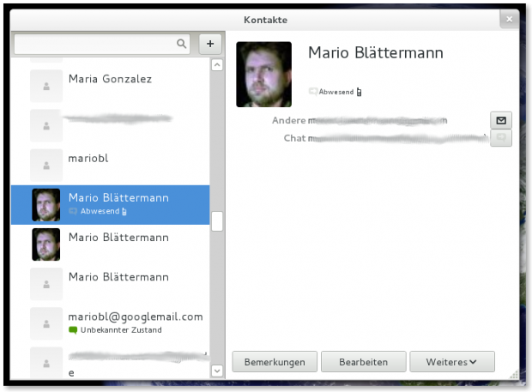
Task: Click the Bearbeiten edit button
Action: [363, 362]
